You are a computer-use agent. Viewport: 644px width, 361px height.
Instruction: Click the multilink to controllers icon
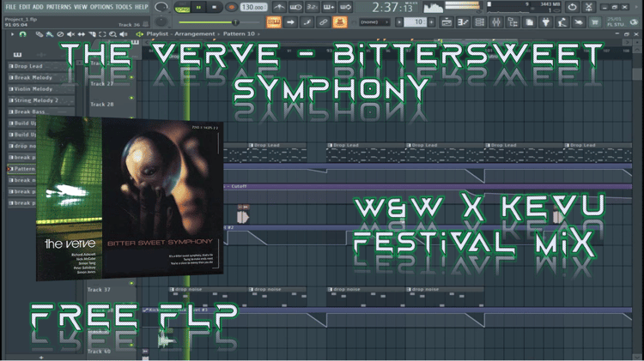pos(323,22)
